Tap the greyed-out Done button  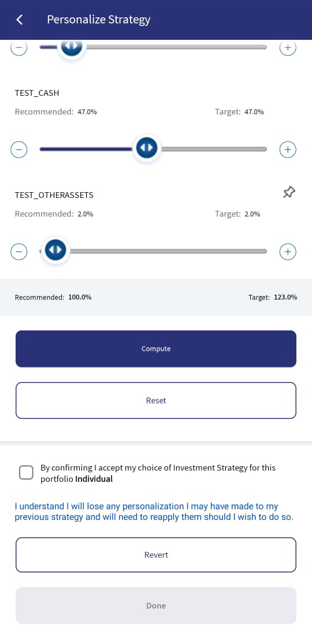(x=156, y=605)
